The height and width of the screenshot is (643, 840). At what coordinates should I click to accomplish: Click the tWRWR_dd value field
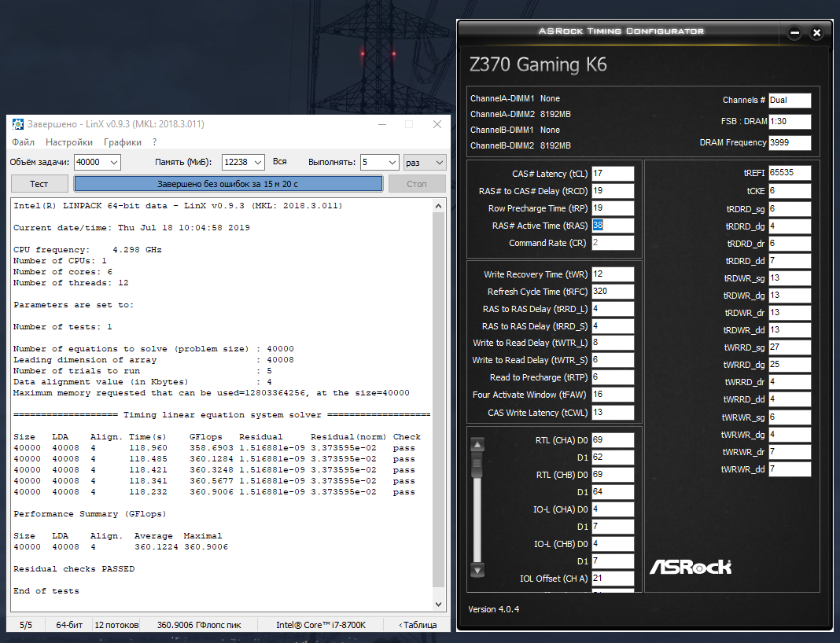coord(790,469)
